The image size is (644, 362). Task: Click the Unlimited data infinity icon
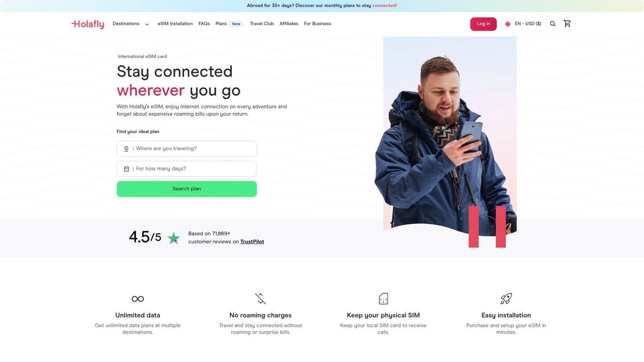(137, 298)
